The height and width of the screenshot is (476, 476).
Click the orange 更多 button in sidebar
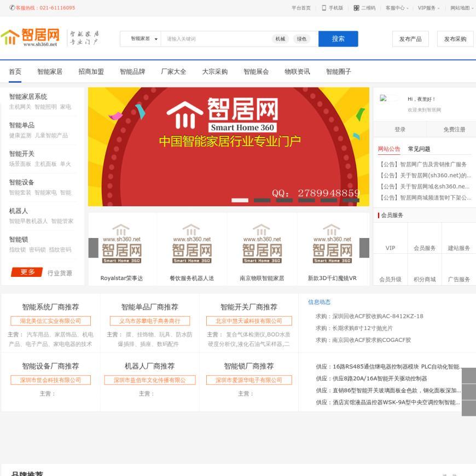[x=27, y=272]
